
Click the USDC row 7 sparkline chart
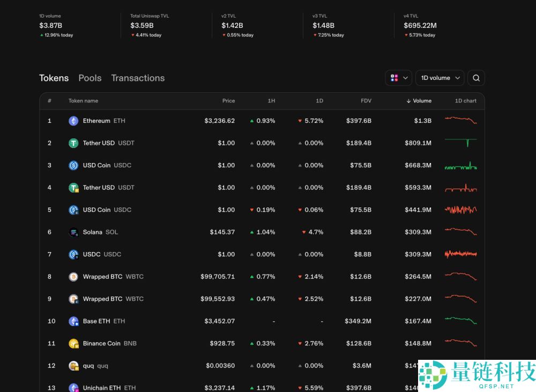click(x=460, y=254)
